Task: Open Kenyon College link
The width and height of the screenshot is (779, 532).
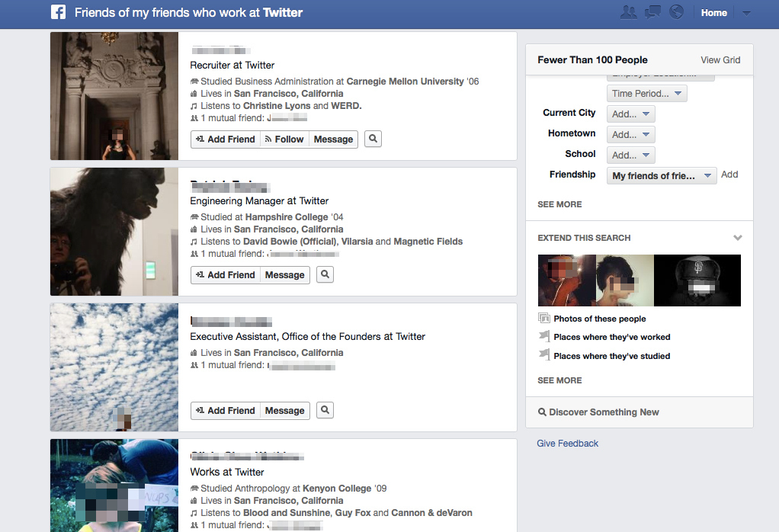Action: [337, 489]
